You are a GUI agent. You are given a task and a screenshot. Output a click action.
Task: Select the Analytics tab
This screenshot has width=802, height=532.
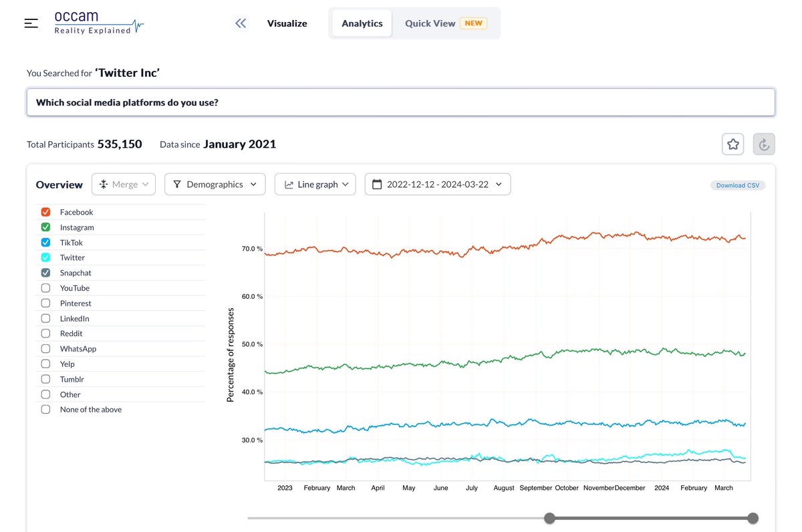[x=362, y=23]
